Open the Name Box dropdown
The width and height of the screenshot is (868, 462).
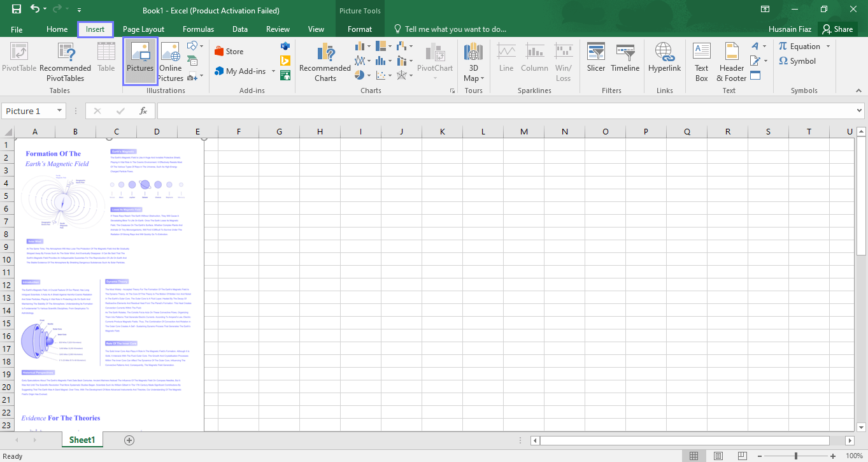[x=60, y=110]
